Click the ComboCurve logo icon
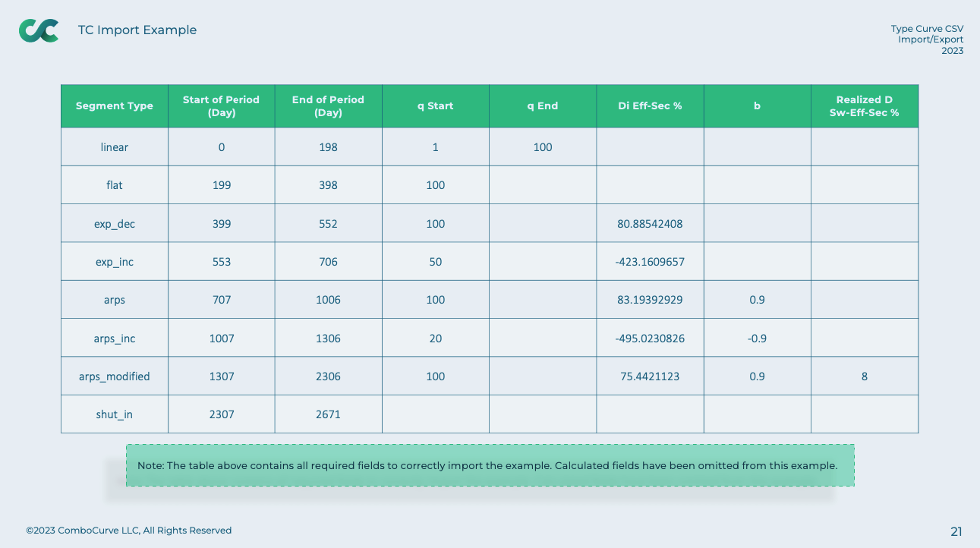The height and width of the screenshot is (548, 980). coord(39,30)
